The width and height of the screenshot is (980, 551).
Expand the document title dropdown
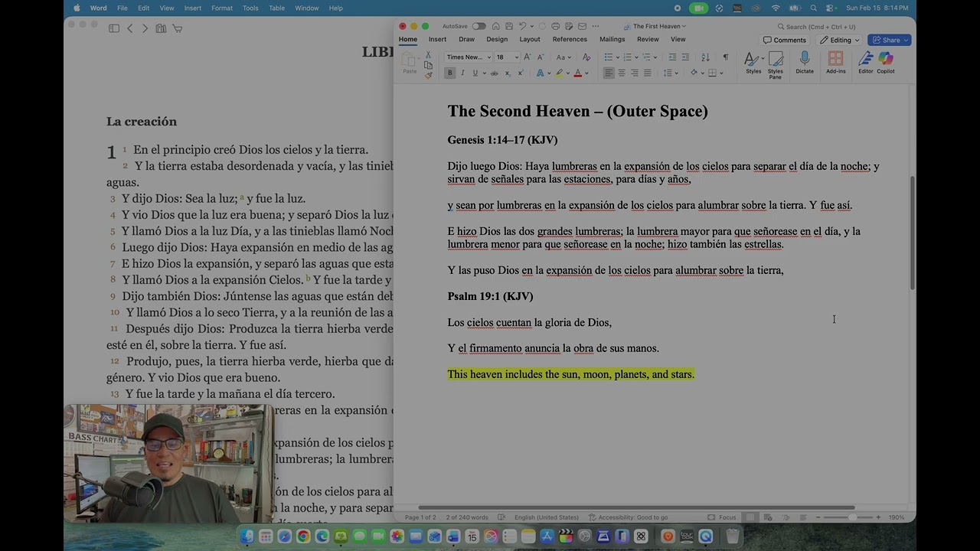[x=684, y=26]
